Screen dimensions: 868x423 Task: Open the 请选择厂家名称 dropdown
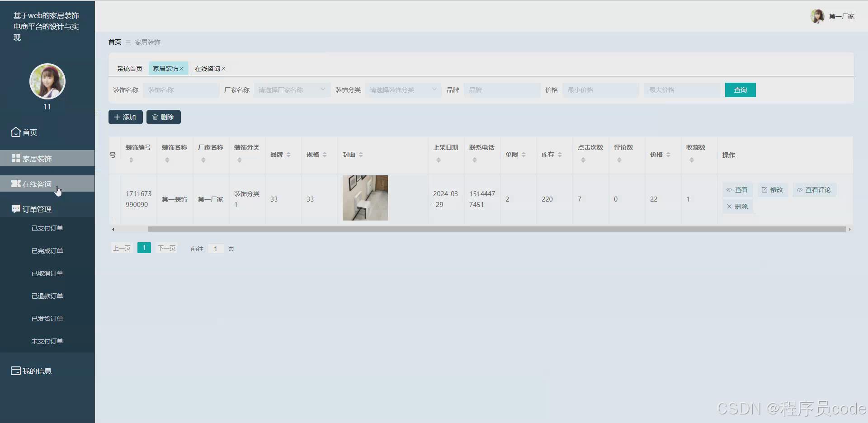pyautogui.click(x=292, y=89)
